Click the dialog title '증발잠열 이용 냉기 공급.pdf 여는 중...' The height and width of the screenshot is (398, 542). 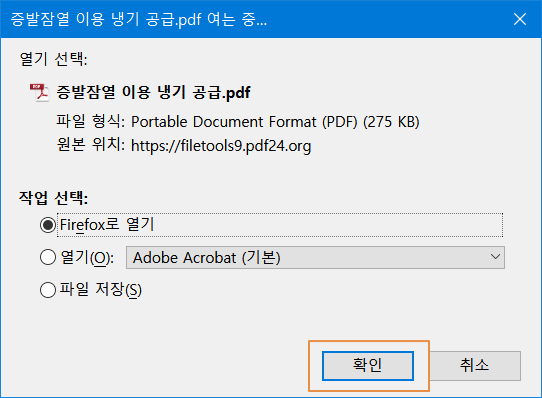[139, 19]
